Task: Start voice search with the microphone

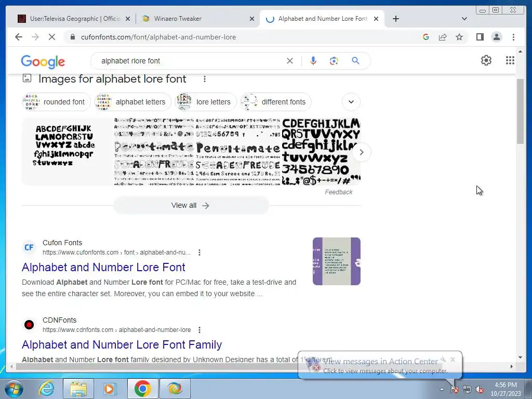Action: coord(313,61)
